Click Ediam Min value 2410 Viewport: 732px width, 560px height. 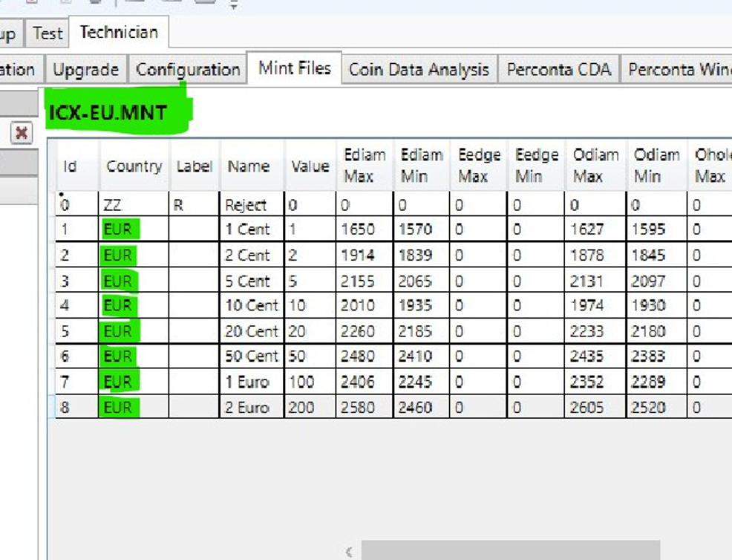[x=422, y=356]
